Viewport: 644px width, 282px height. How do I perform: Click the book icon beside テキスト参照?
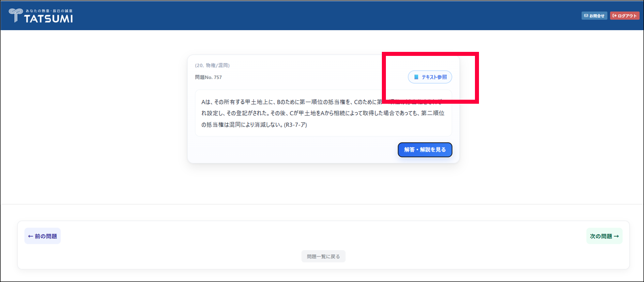(x=416, y=77)
